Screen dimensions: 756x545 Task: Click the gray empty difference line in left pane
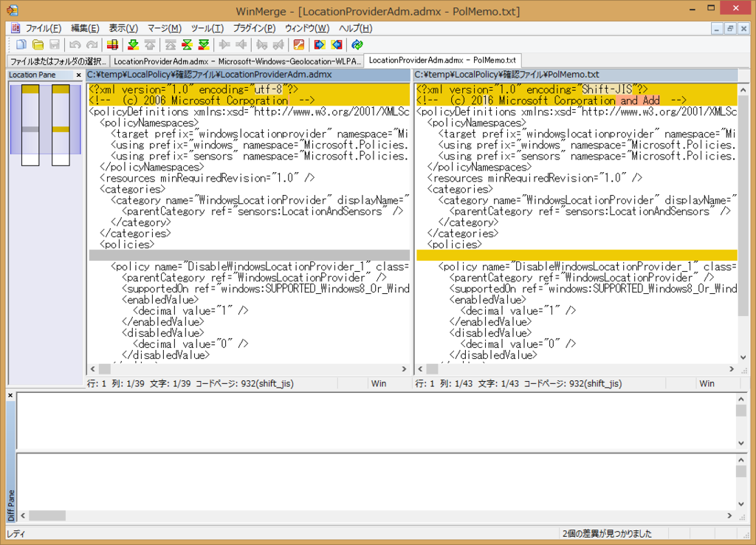250,255
